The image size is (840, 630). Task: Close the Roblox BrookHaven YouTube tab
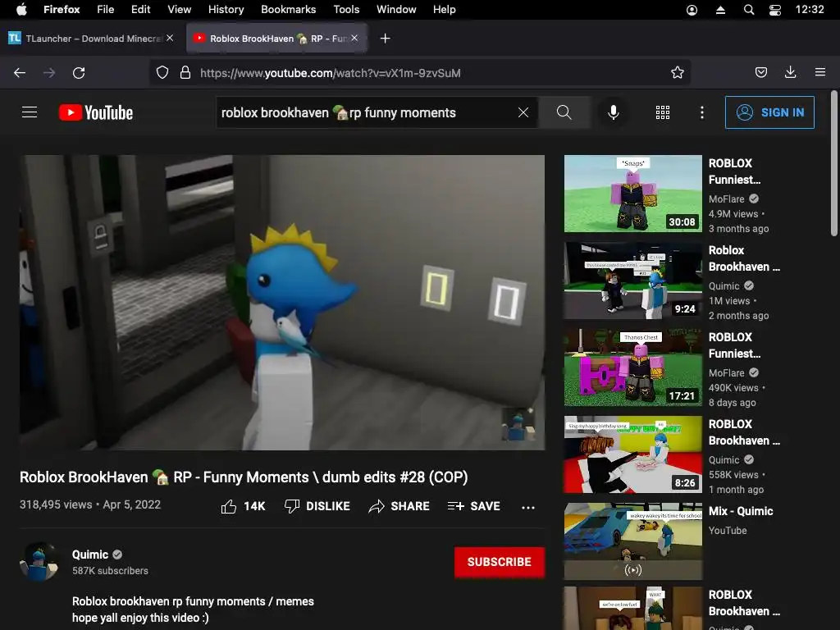354,38
